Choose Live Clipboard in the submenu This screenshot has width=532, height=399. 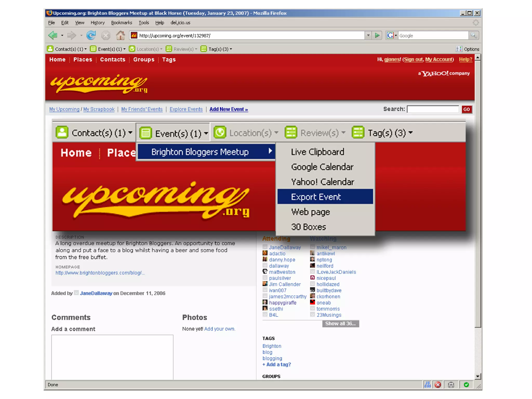point(325,152)
